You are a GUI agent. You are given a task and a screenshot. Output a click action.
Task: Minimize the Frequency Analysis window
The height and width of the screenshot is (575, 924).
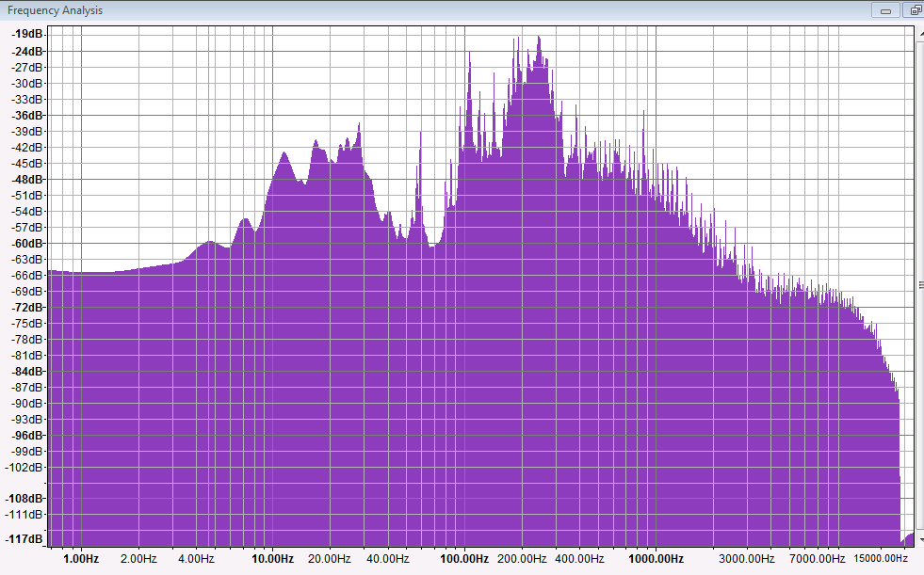click(885, 10)
